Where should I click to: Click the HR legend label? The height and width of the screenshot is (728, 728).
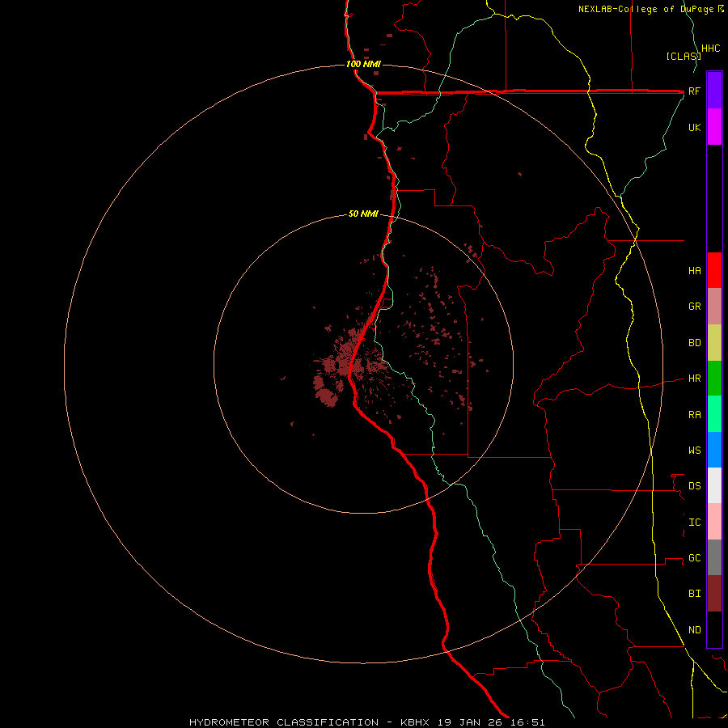(x=694, y=379)
